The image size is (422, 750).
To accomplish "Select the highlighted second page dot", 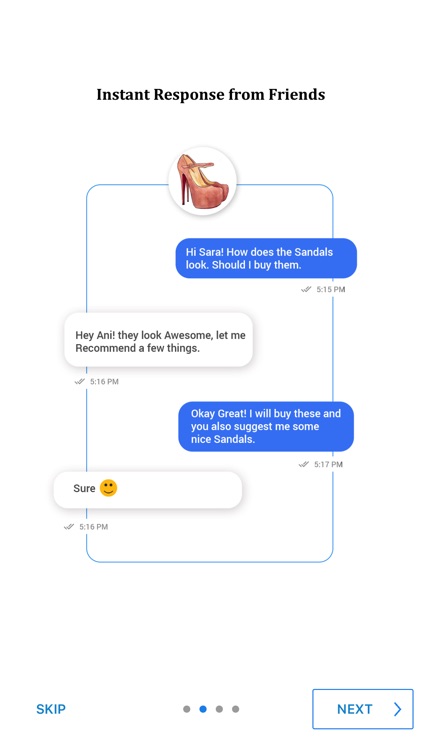I will coord(203,709).
